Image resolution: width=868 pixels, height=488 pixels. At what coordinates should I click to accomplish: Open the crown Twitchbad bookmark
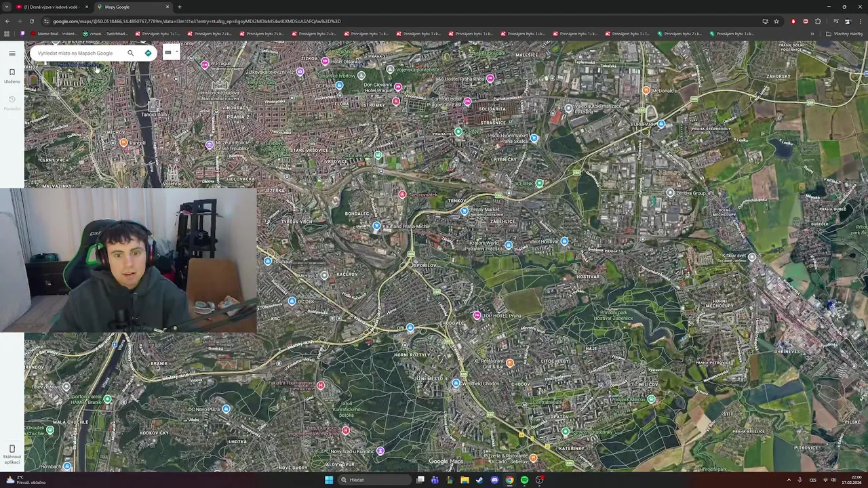click(x=105, y=34)
